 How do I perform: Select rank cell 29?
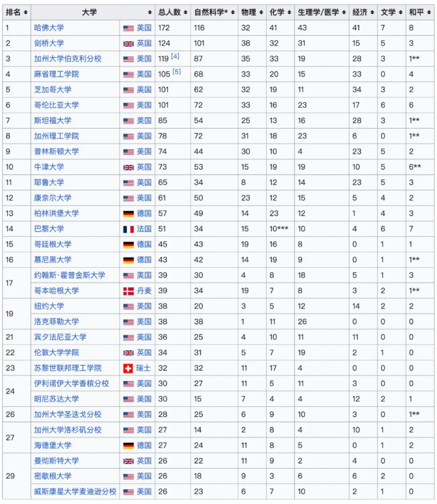[16, 476]
